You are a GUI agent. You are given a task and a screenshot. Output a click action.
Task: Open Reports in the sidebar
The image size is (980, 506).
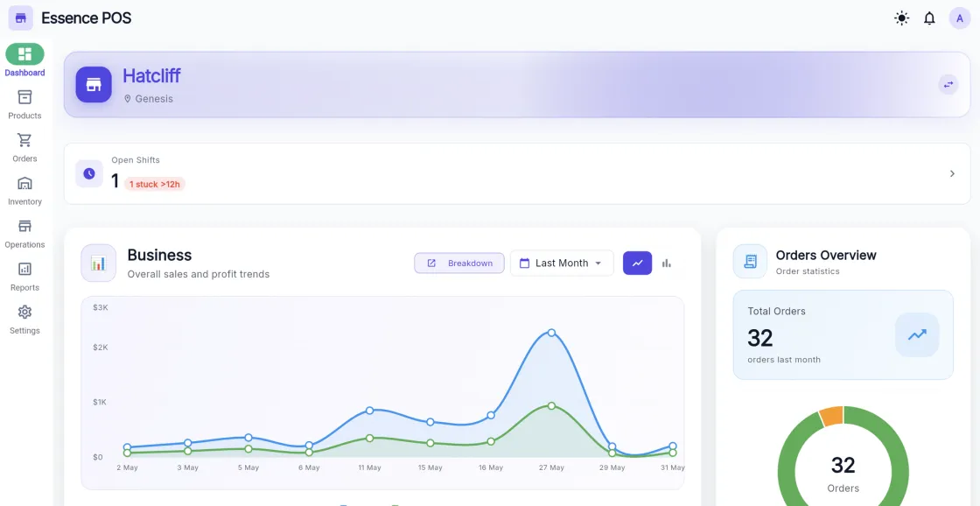pos(25,278)
